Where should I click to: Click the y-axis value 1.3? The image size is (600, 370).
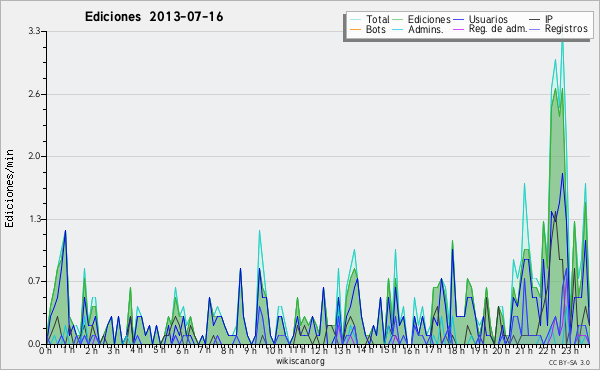34,219
